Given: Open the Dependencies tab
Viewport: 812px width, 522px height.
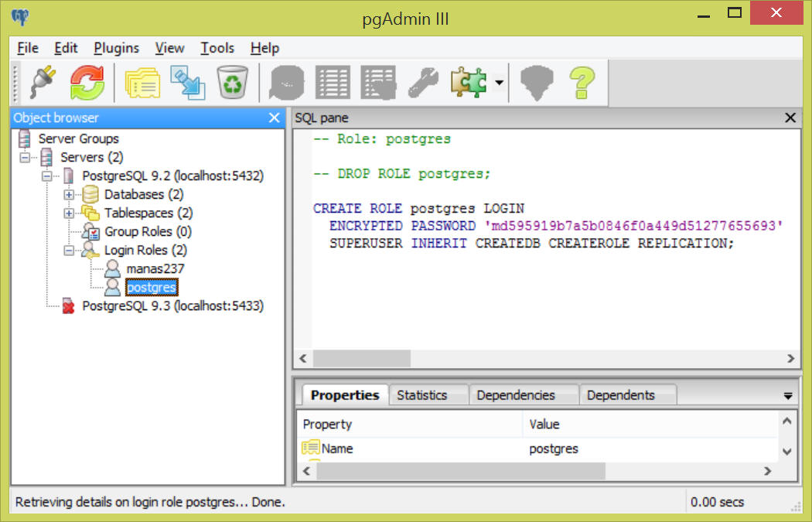Looking at the screenshot, I should click(515, 395).
